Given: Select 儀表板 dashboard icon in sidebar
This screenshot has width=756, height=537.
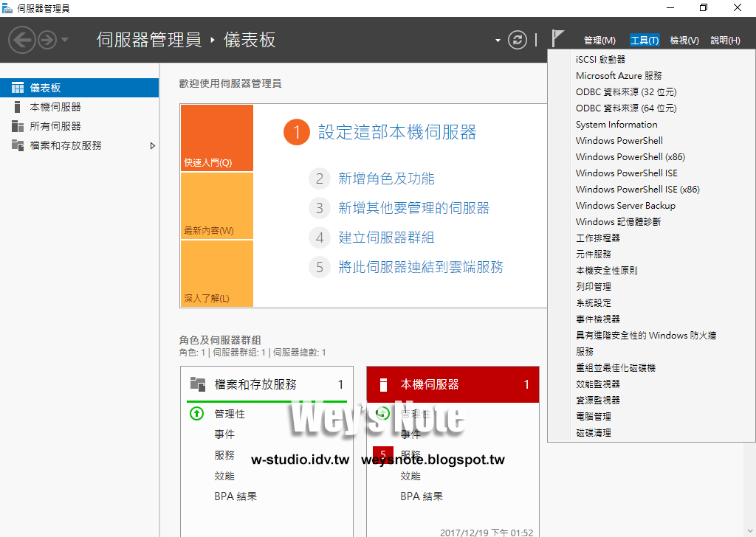Looking at the screenshot, I should click(x=18, y=88).
